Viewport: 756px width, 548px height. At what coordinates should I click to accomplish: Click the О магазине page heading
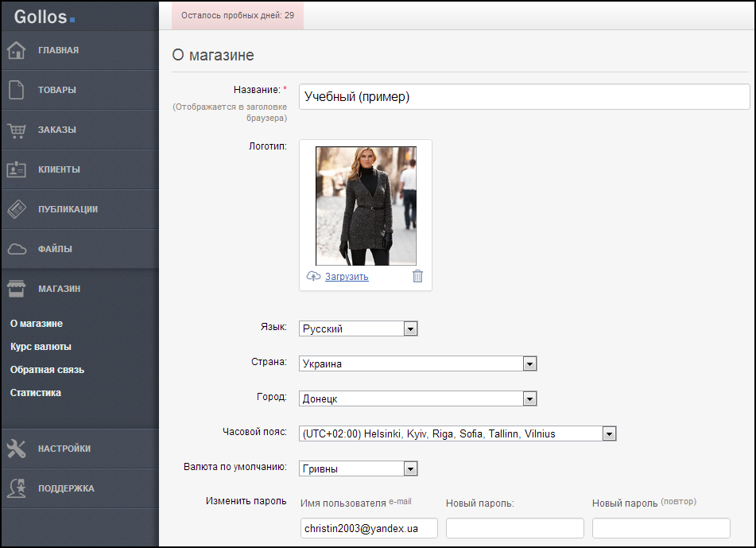213,55
